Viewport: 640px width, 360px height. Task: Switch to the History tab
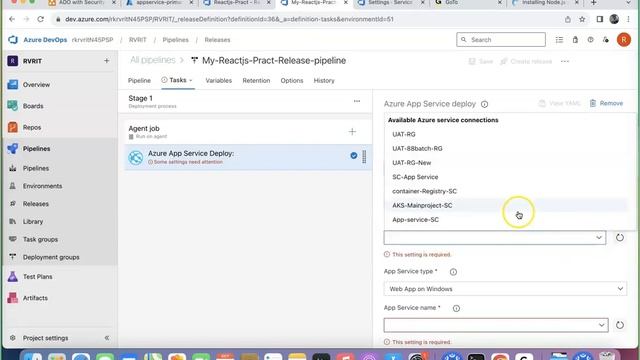click(324, 80)
